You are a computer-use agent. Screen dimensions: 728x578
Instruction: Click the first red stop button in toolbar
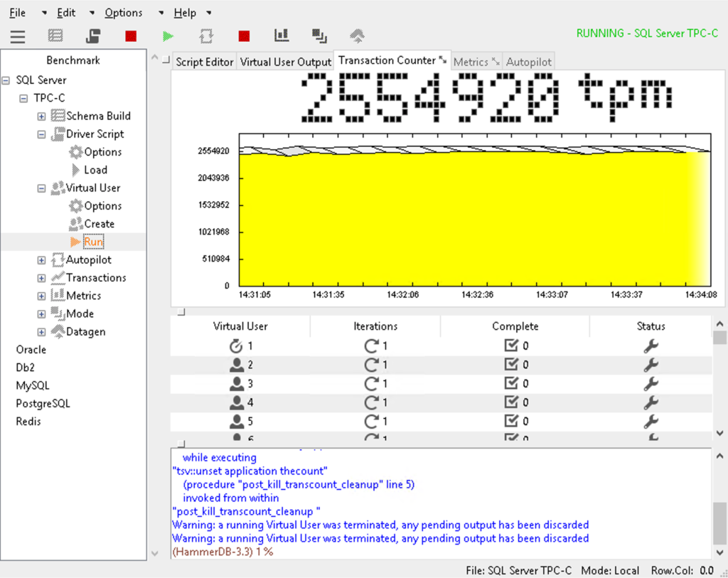[x=131, y=36]
